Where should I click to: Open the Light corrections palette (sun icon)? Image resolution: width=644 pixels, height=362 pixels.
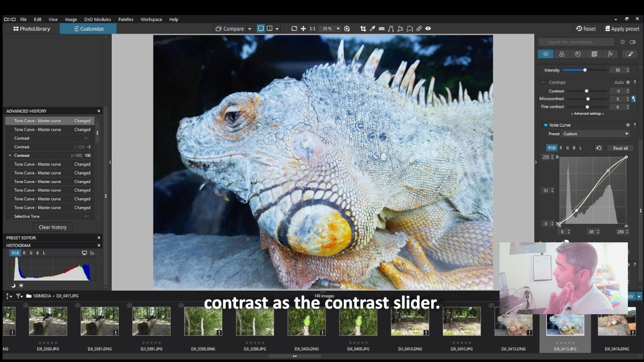(x=545, y=54)
